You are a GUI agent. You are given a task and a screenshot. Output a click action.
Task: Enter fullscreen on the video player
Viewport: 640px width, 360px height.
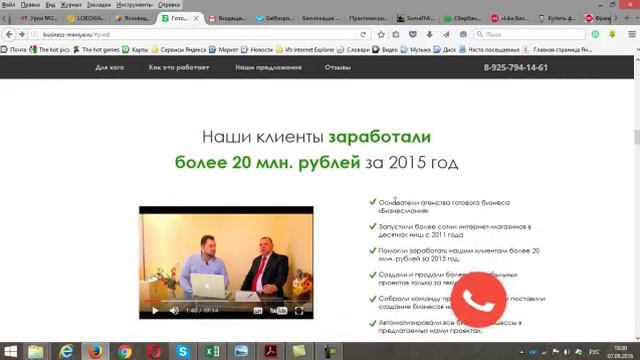tap(299, 311)
